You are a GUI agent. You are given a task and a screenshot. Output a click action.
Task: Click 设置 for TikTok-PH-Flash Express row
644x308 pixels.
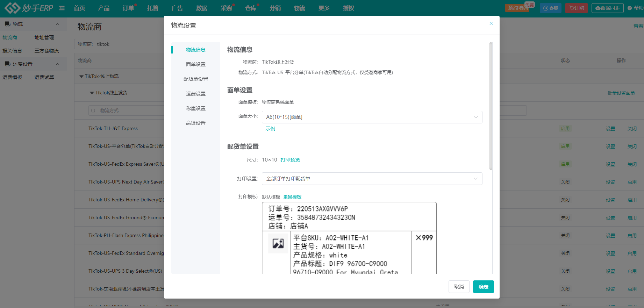(x=610, y=236)
